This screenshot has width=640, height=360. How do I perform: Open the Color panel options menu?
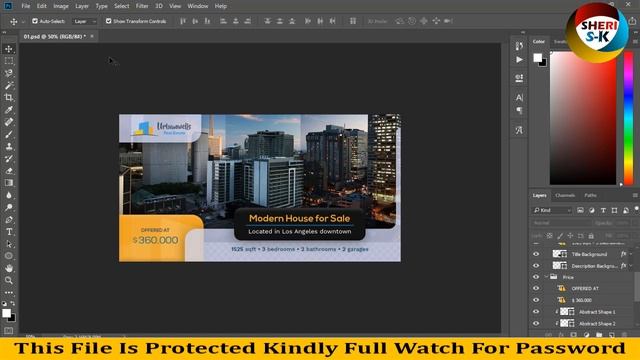click(x=635, y=42)
